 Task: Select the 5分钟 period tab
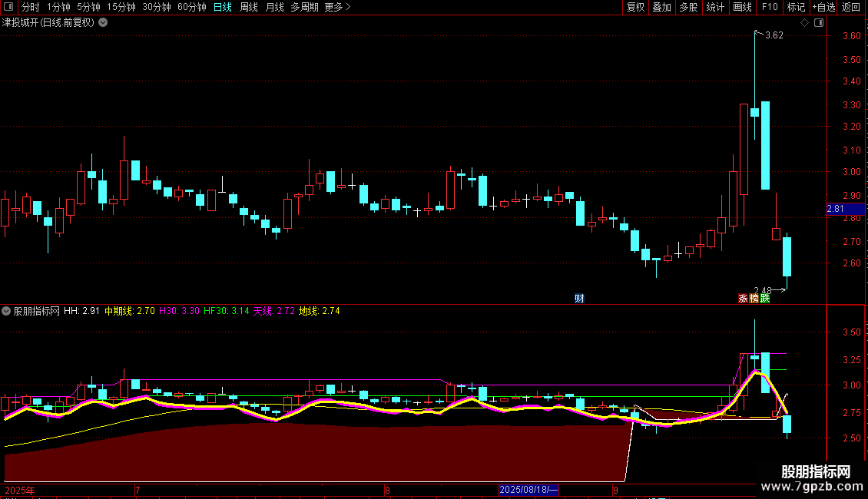coord(88,7)
